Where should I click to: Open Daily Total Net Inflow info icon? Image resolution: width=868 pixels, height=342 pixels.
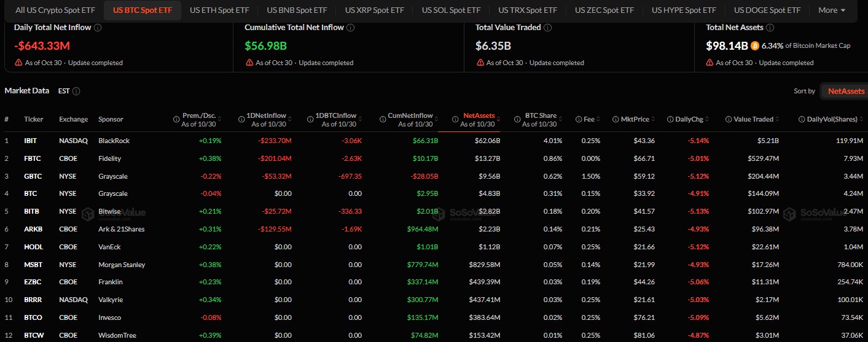(98, 28)
